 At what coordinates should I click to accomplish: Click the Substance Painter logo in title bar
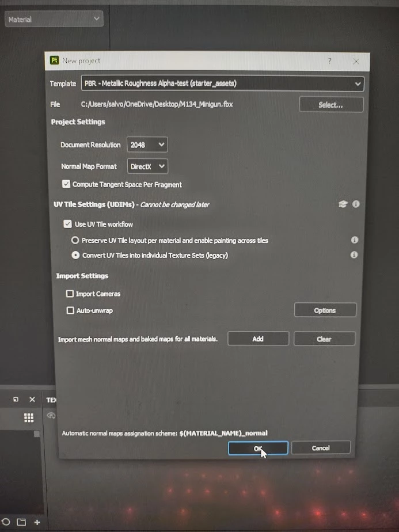point(54,60)
